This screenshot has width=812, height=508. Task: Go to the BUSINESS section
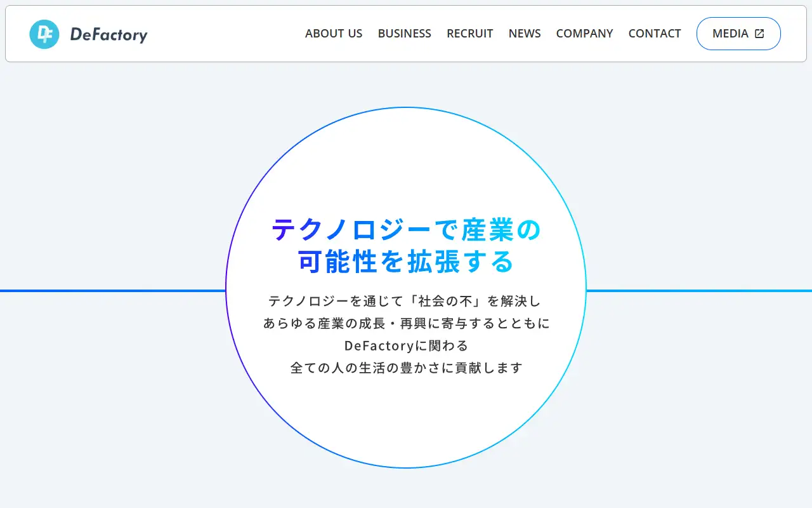coord(405,34)
